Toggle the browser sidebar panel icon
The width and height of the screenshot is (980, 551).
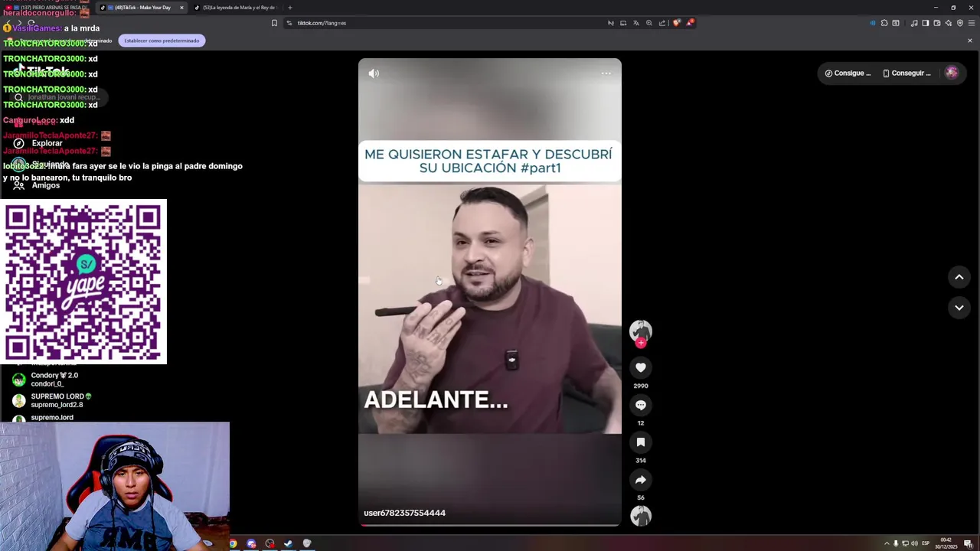926,23
